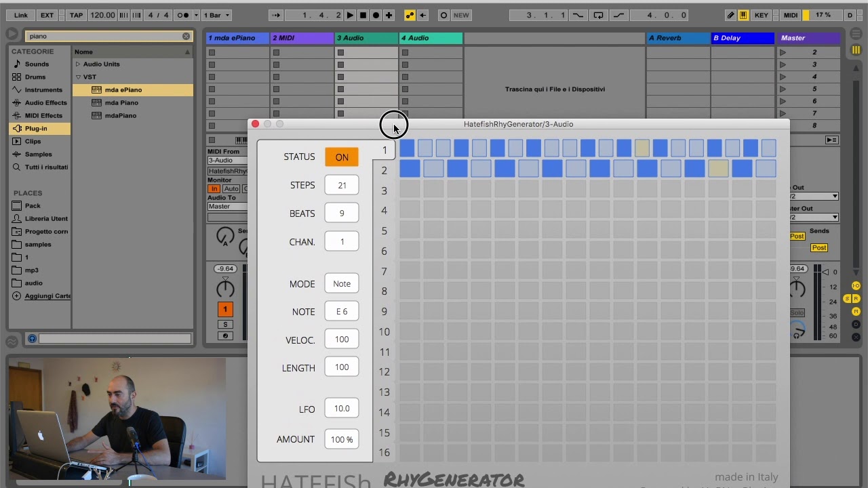Expand the Audio Units folder

coord(78,64)
